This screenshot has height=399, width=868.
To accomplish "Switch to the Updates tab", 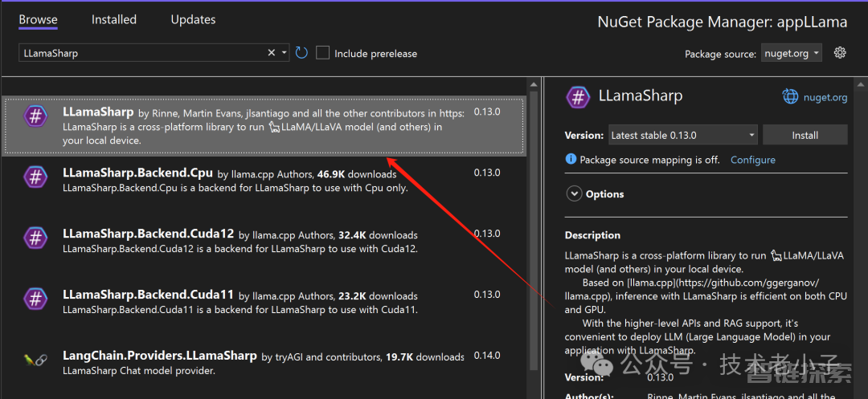I will (x=193, y=19).
